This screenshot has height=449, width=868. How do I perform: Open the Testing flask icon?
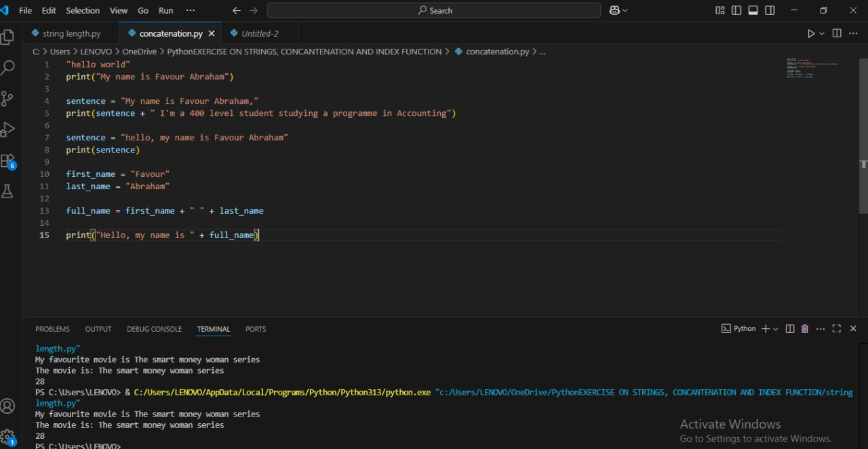coord(7,192)
